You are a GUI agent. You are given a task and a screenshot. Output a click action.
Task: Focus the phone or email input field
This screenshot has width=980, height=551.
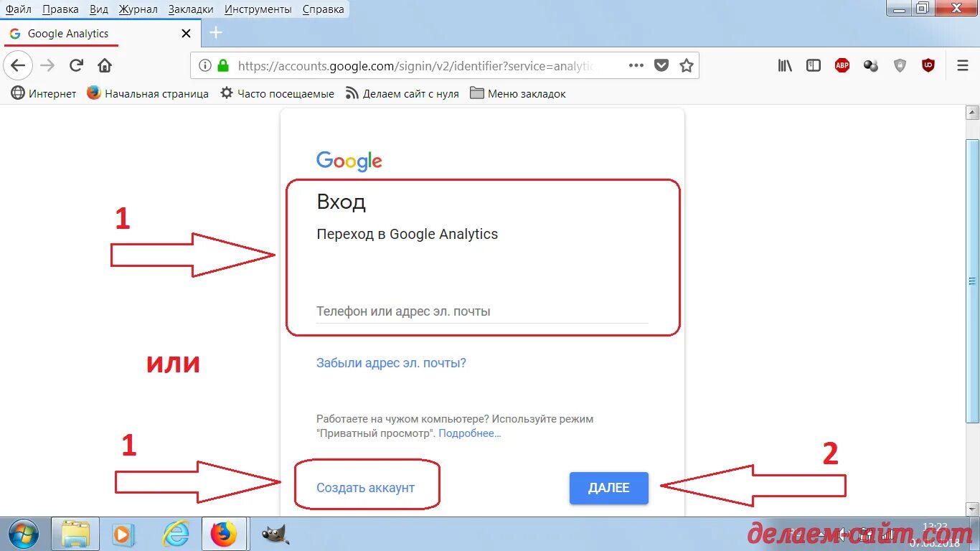click(482, 311)
